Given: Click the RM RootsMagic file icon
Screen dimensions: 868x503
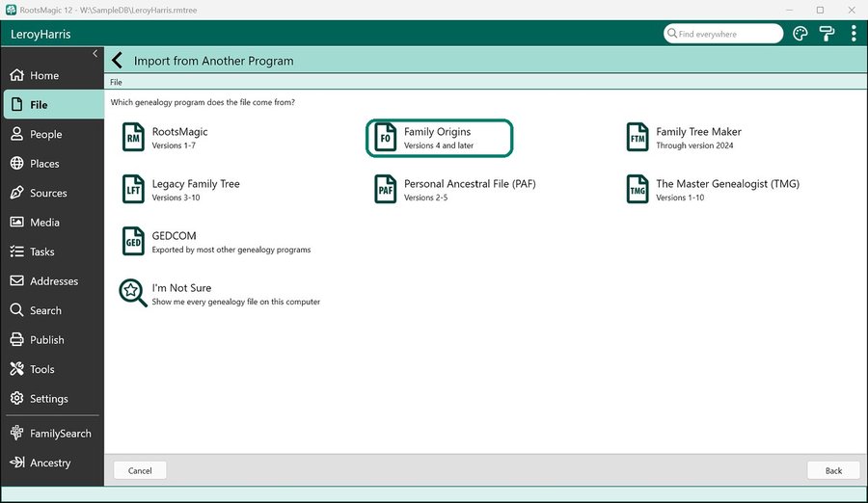Looking at the screenshot, I should 133,137.
